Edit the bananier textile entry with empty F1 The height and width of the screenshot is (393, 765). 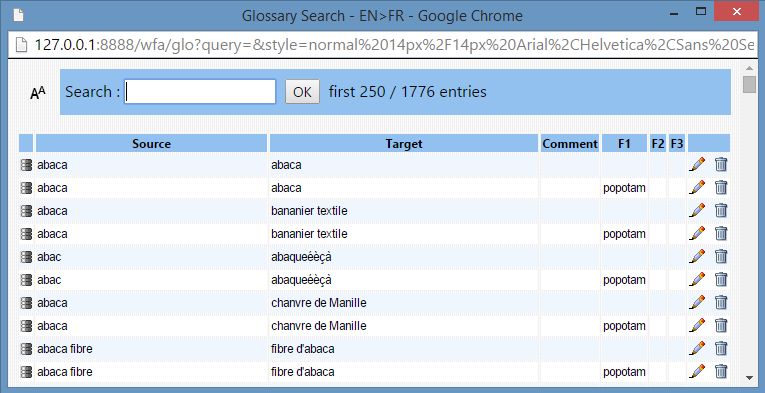pyautogui.click(x=697, y=210)
